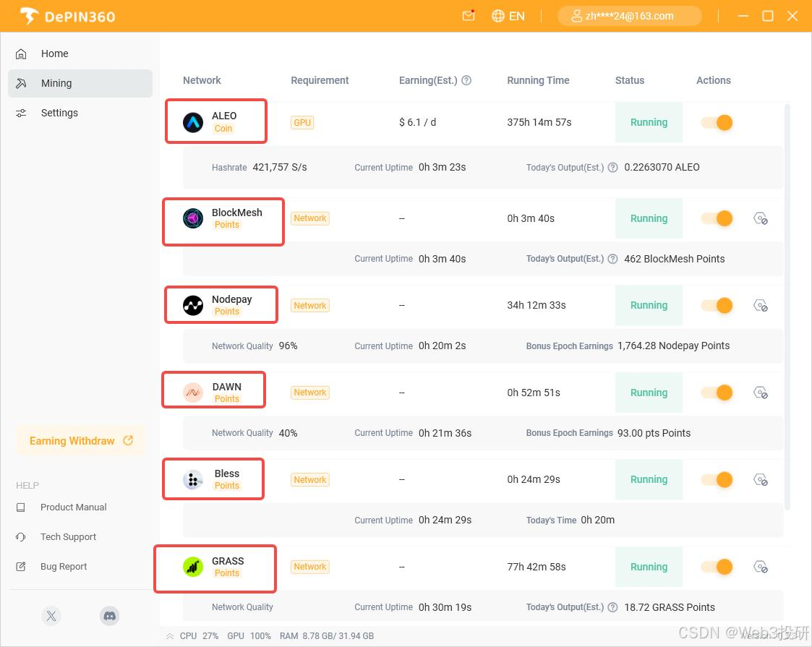Screen dimensions: 812x647
Task: Expand the system stats chevron beside CPU
Action: [170, 636]
